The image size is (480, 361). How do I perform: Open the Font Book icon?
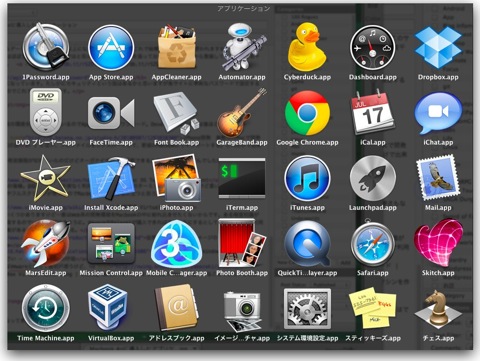click(176, 113)
